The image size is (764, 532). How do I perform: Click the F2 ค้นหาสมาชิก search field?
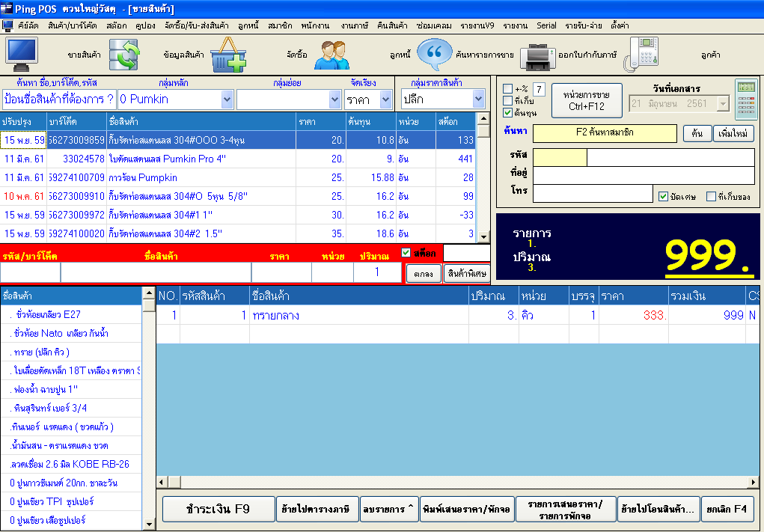click(605, 133)
